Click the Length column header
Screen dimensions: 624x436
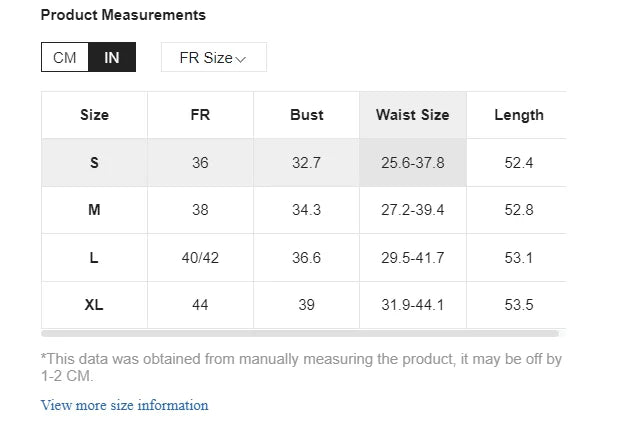click(x=518, y=115)
